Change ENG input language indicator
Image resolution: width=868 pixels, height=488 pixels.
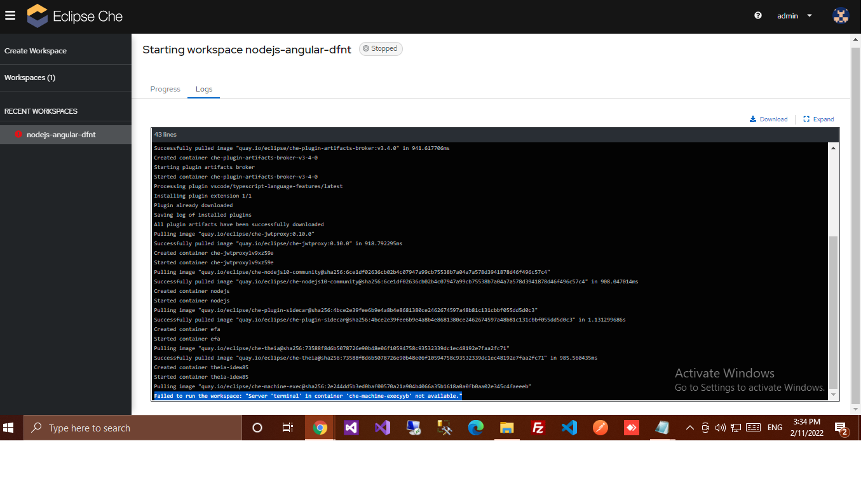pyautogui.click(x=775, y=428)
